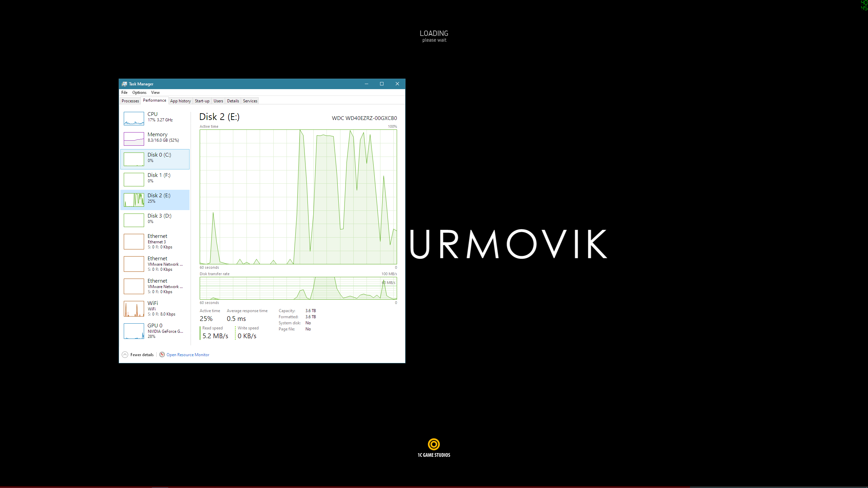Click the LOADING please wait text

click(434, 36)
